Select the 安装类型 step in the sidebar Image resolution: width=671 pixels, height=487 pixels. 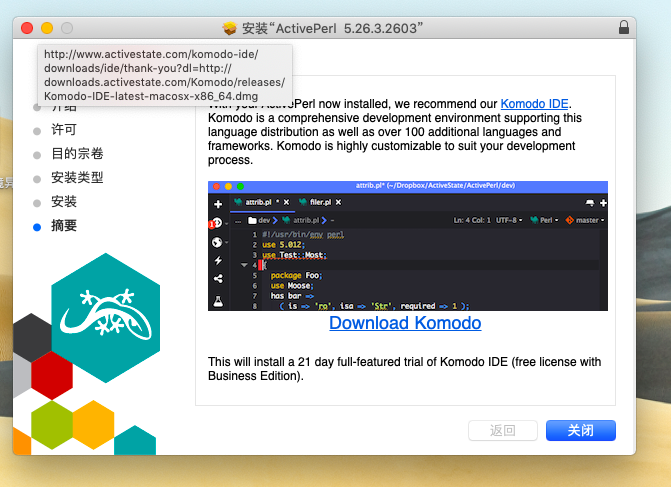point(77,178)
